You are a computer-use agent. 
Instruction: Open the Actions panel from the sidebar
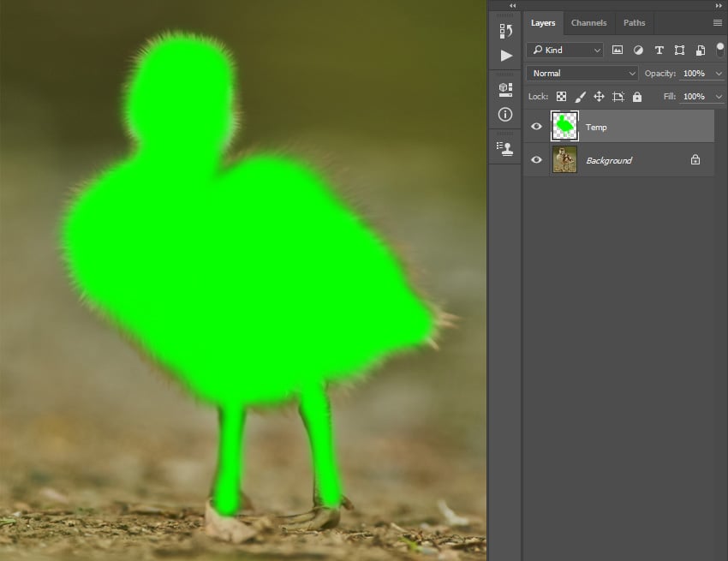coord(504,55)
